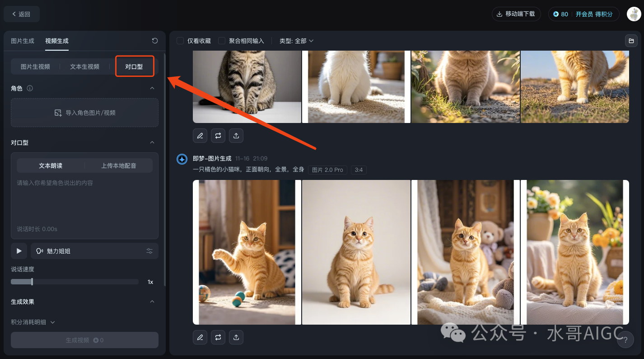Click the 移动端下载 button
644x359 pixels.
[516, 14]
